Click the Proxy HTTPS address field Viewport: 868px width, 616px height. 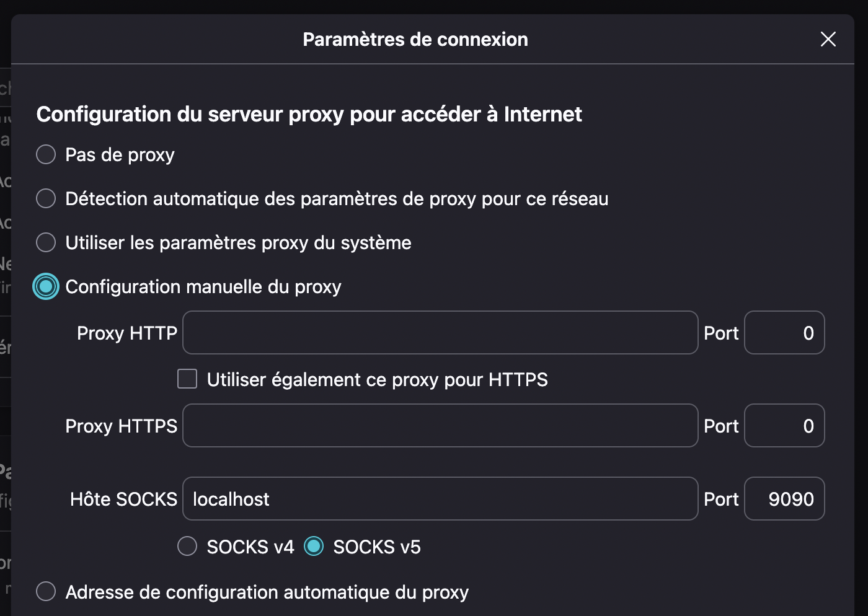(x=440, y=426)
